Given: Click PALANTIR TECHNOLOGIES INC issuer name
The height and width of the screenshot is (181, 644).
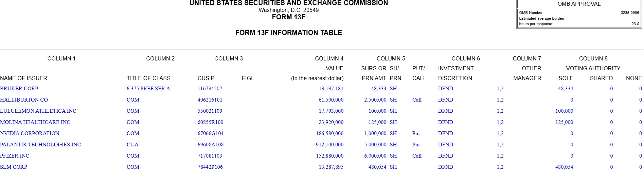Looking at the screenshot, I should 40,145.
